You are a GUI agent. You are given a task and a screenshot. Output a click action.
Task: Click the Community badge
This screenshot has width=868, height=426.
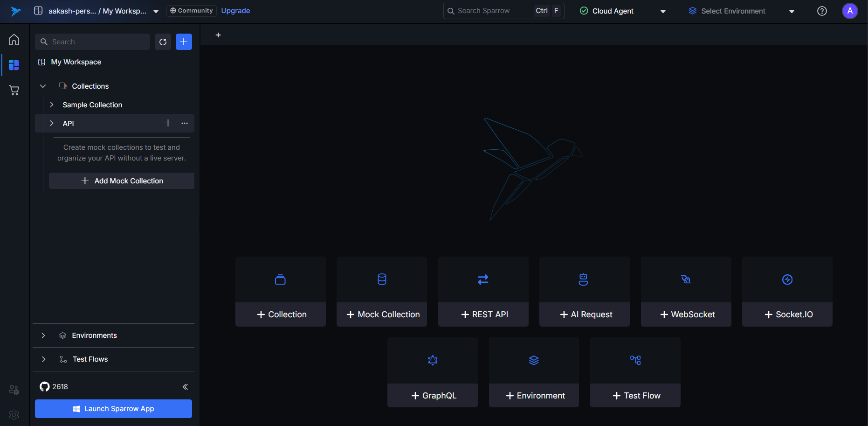pos(192,11)
